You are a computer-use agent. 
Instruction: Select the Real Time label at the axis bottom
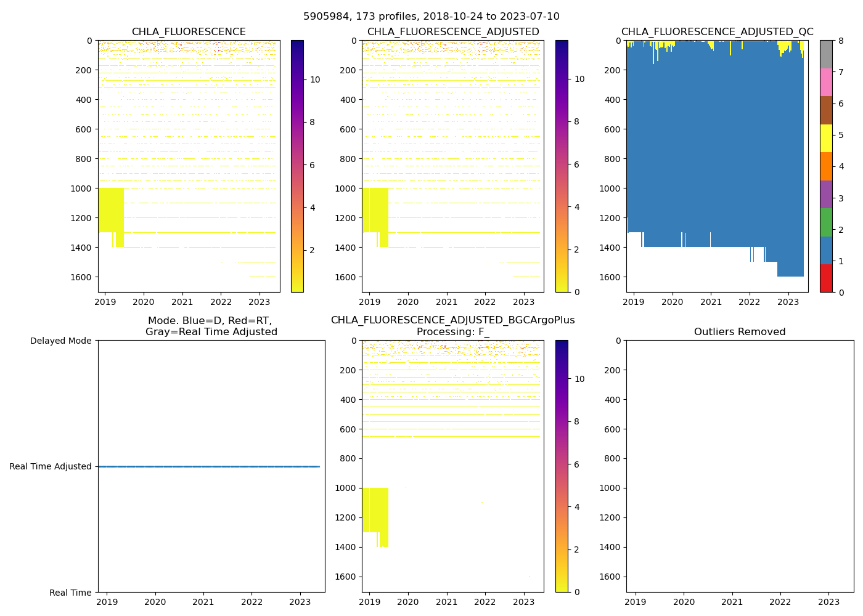click(70, 593)
